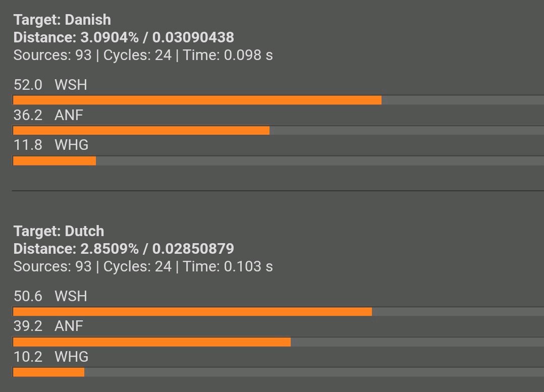Select the Danish Sources, Cycles, Time line
The height and width of the screenshot is (392, 544).
click(x=143, y=55)
